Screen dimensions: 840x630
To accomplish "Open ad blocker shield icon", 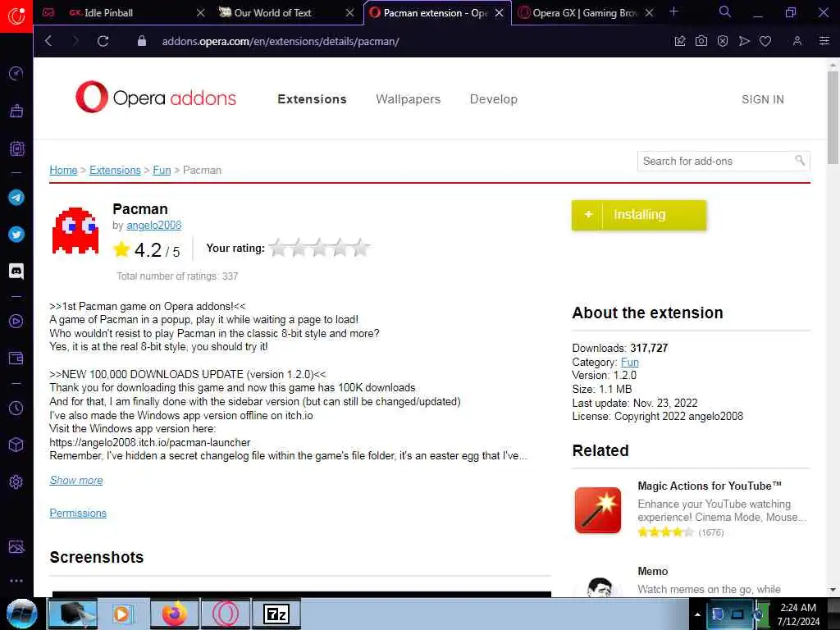I will tap(723, 41).
